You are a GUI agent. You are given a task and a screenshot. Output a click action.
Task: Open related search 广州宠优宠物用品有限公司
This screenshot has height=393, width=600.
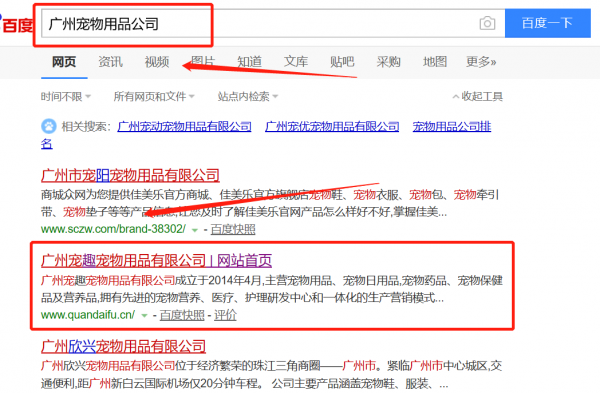(332, 126)
